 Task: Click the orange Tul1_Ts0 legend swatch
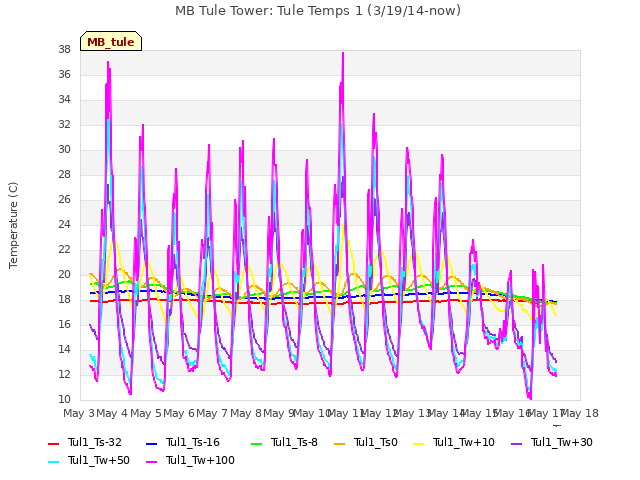coord(340,443)
